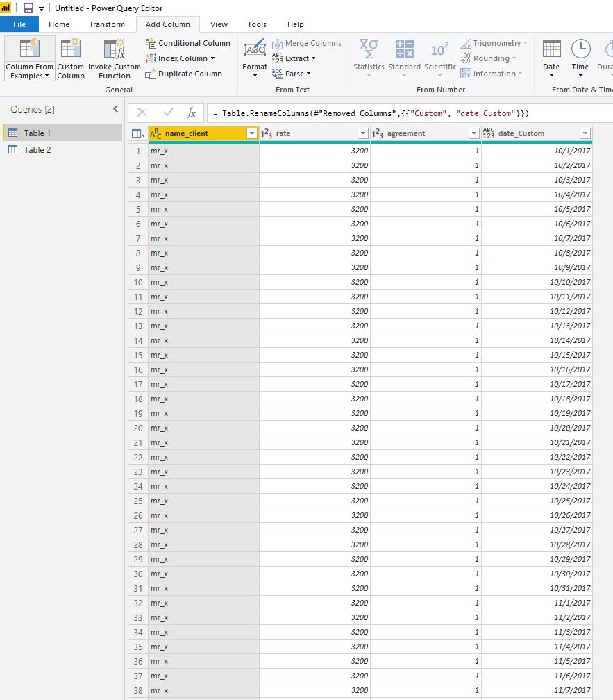Select row number 1
Screen dimensions: 613x700
[138, 151]
